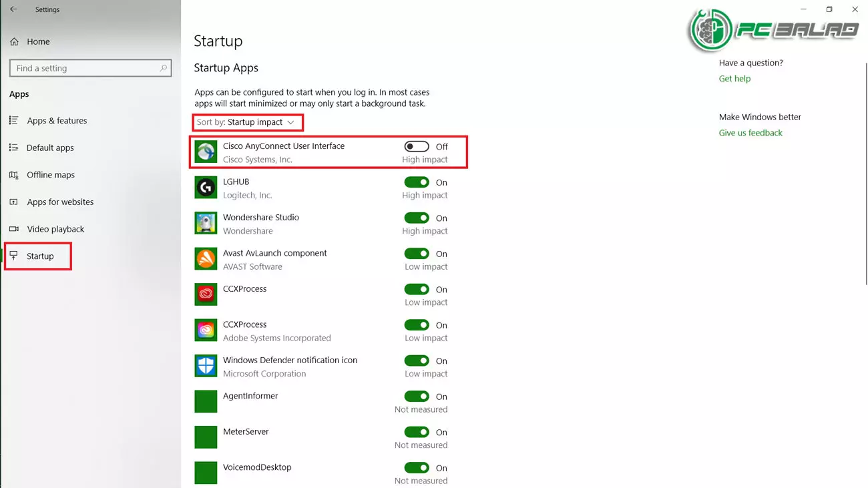Turn off Wondershare Studio startup toggle
The width and height of the screenshot is (868, 488).
coord(417,218)
